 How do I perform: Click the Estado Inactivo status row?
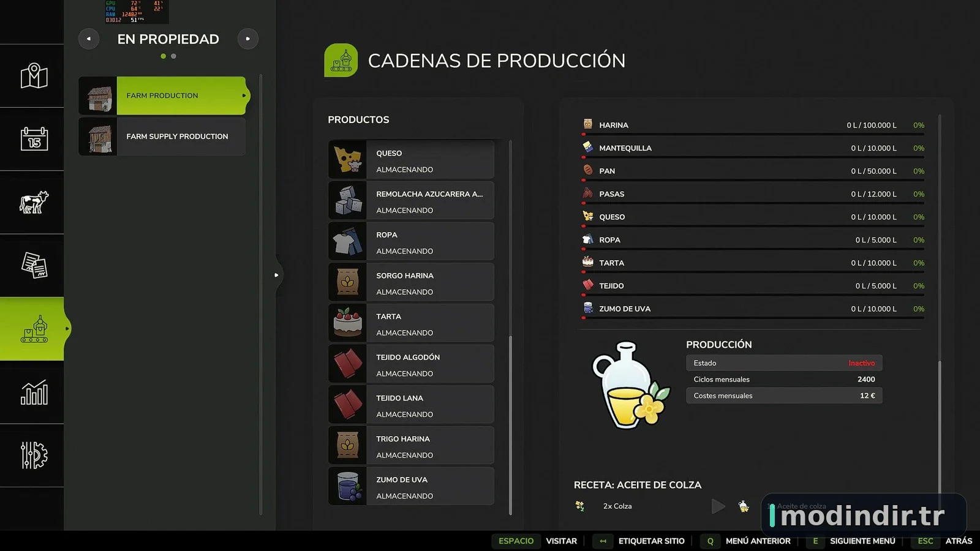pyautogui.click(x=784, y=363)
